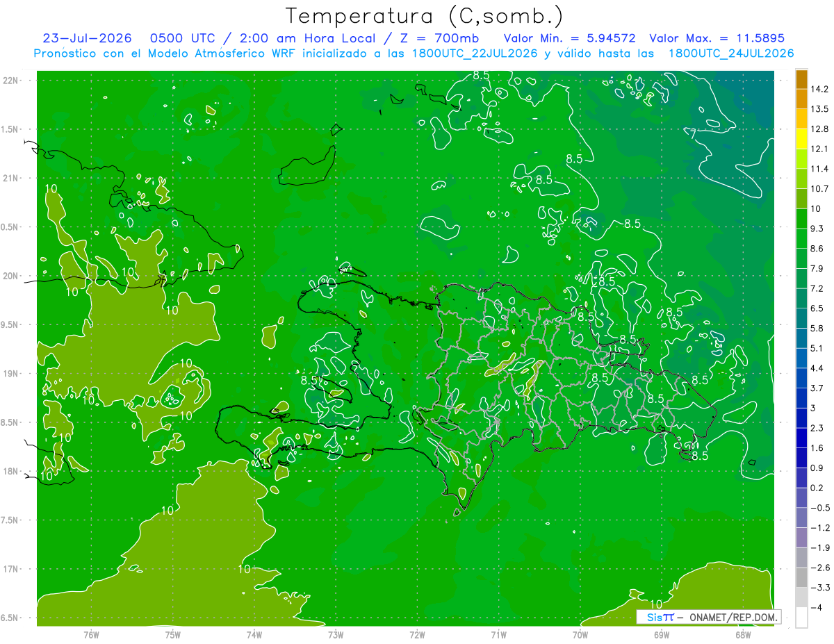Click the yellow swatch between 12.1 and 12.8

801,139
